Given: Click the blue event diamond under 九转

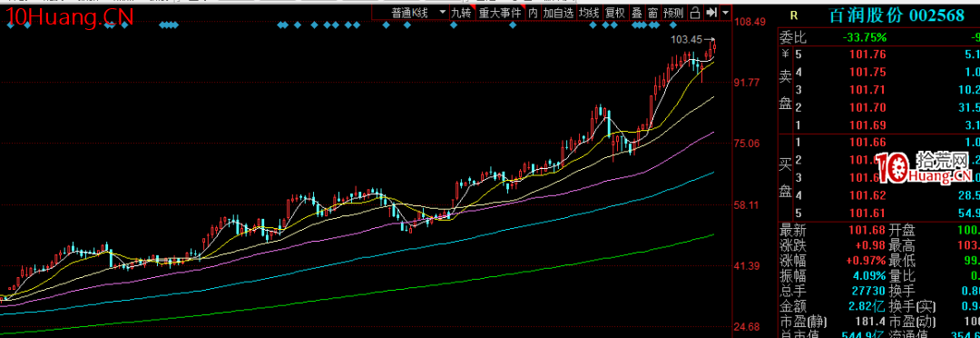Looking at the screenshot, I should (x=454, y=25).
